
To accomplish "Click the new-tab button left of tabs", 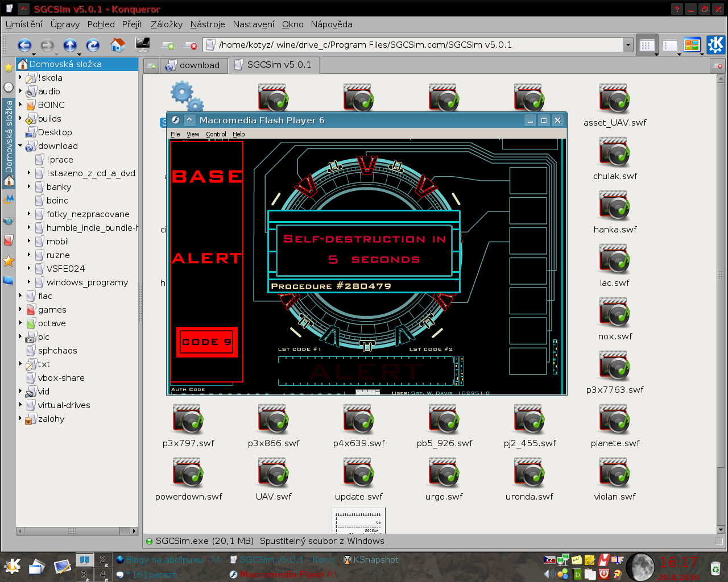I will (151, 66).
